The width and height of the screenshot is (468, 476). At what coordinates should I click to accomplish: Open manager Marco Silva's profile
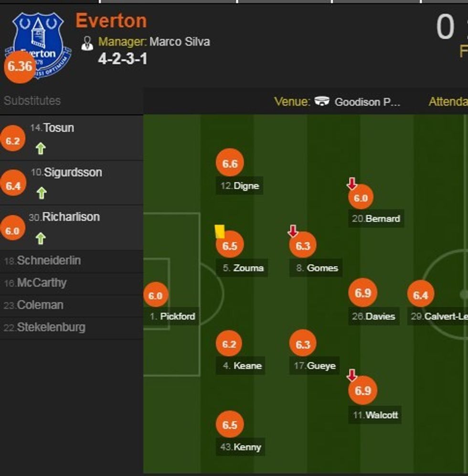click(x=180, y=42)
